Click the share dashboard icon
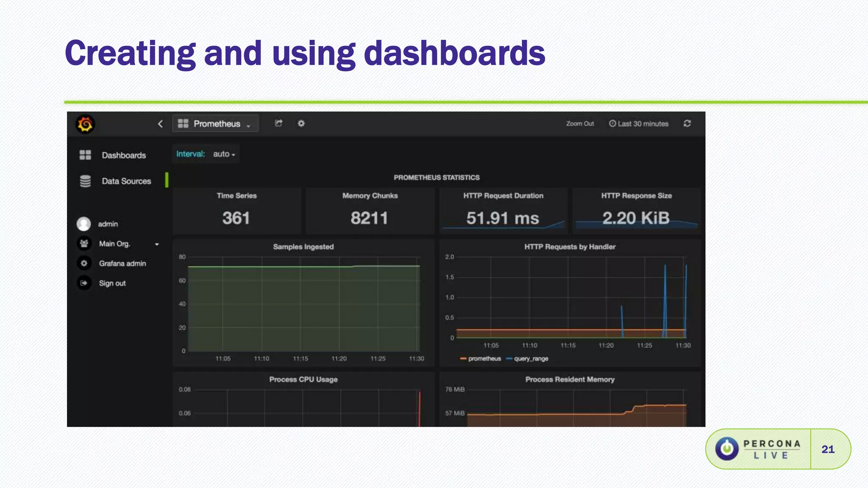868x488 pixels. pyautogui.click(x=278, y=123)
